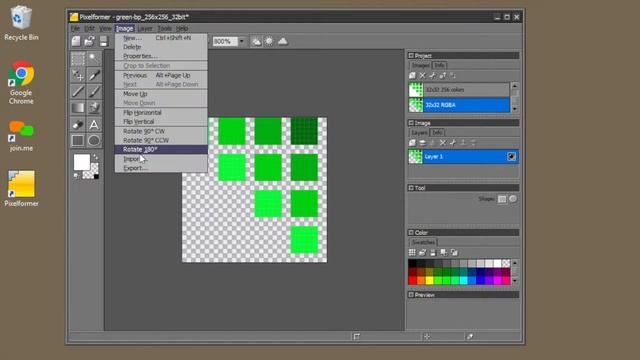Collapse the Tool panel
640x360 pixels.
pyautogui.click(x=411, y=188)
